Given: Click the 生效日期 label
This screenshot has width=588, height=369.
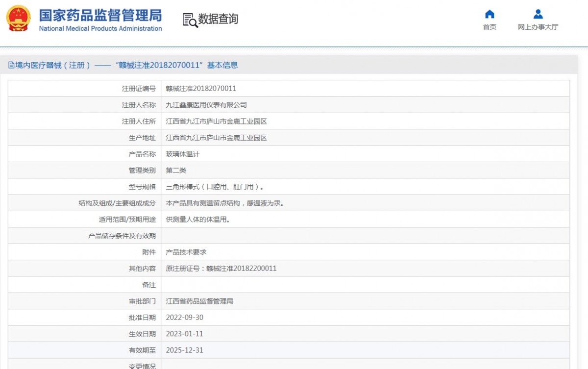Looking at the screenshot, I should coord(142,334).
